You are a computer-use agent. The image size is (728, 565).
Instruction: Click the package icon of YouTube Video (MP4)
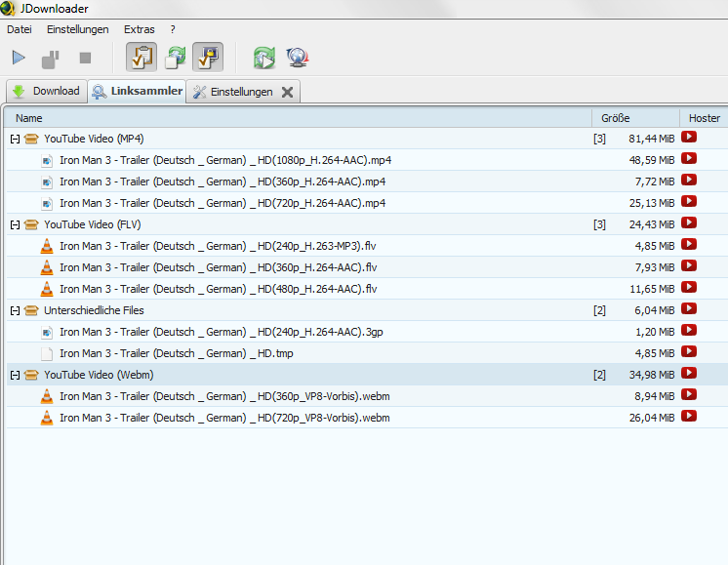pyautogui.click(x=31, y=139)
